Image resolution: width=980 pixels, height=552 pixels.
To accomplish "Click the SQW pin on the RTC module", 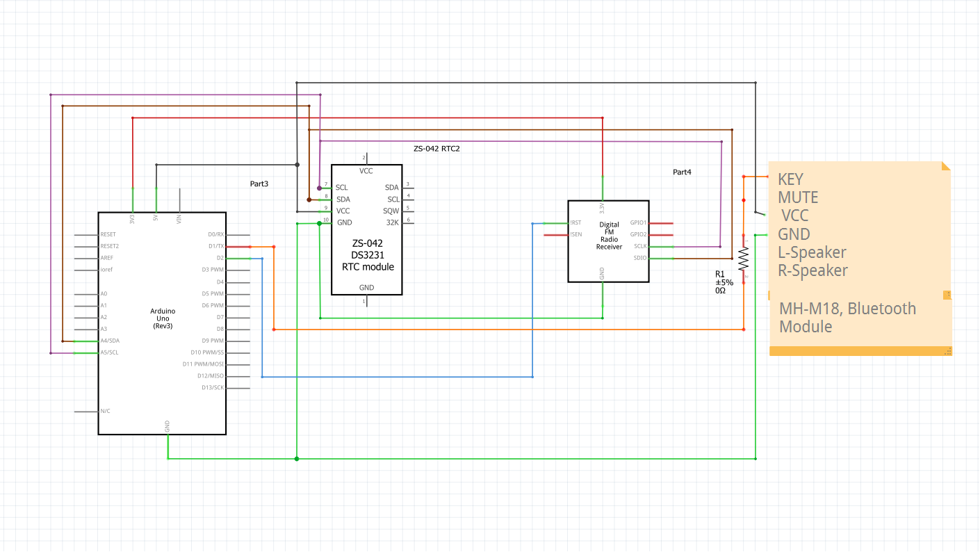I will tap(391, 211).
